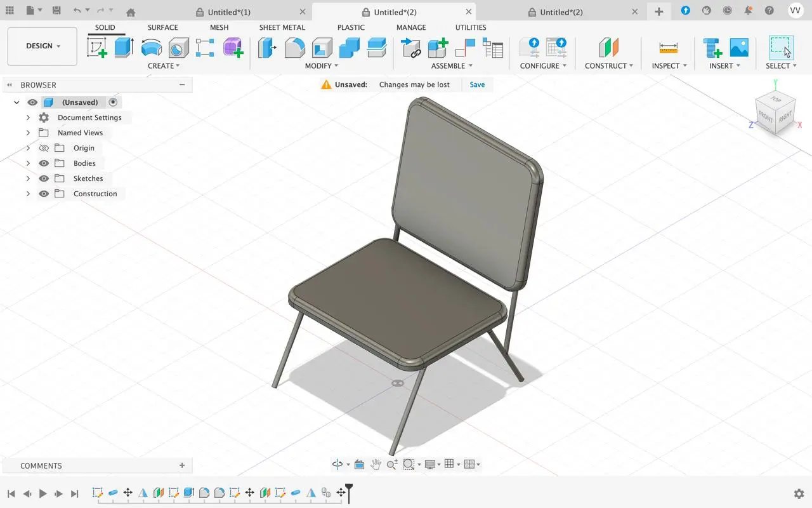Image resolution: width=812 pixels, height=508 pixels.
Task: Hide the Bodies folder
Action: [44, 163]
